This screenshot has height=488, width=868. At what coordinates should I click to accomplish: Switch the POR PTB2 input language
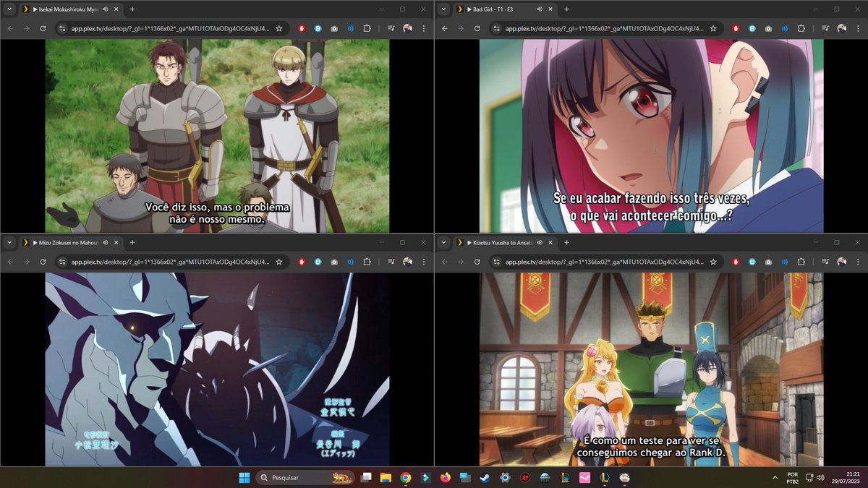pos(793,477)
